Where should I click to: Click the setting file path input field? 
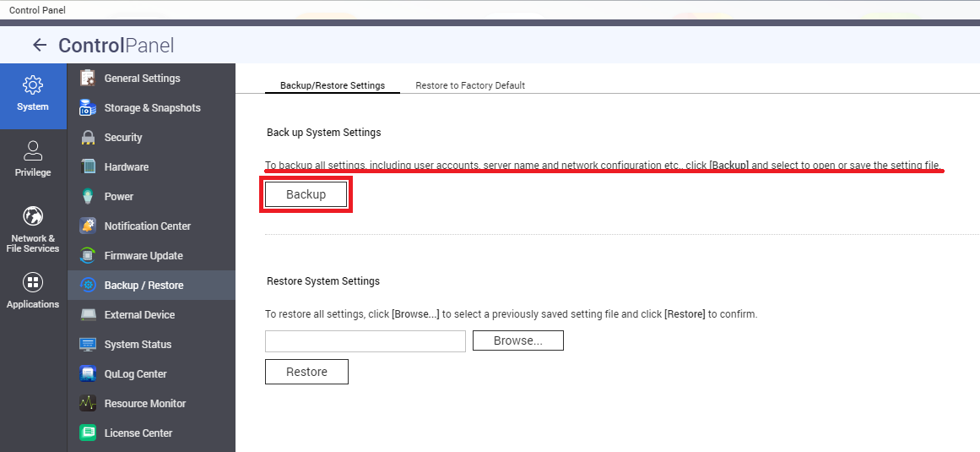[x=365, y=341]
